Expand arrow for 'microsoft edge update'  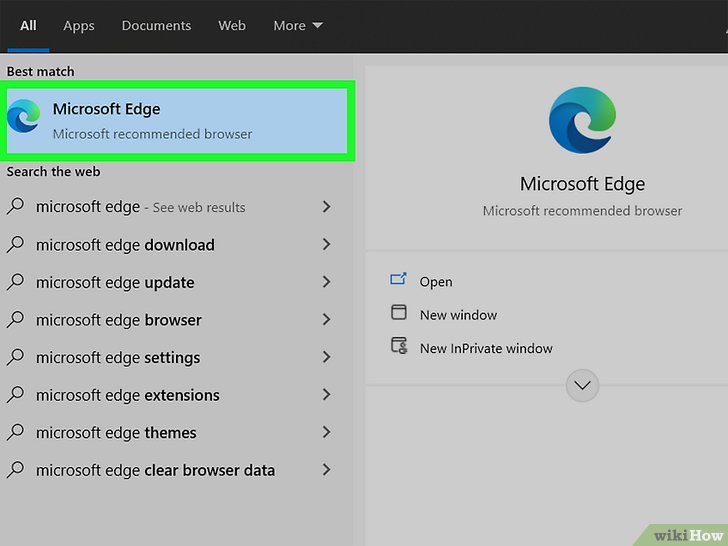pos(326,282)
